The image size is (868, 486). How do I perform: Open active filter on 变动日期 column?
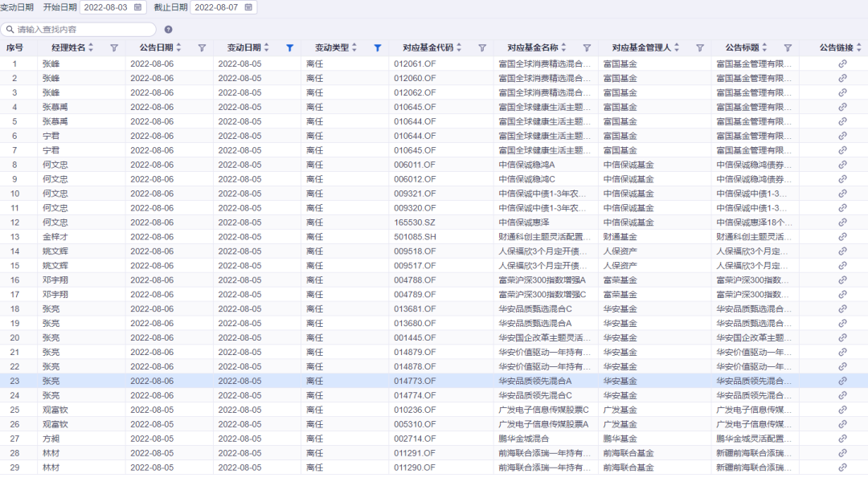point(289,48)
